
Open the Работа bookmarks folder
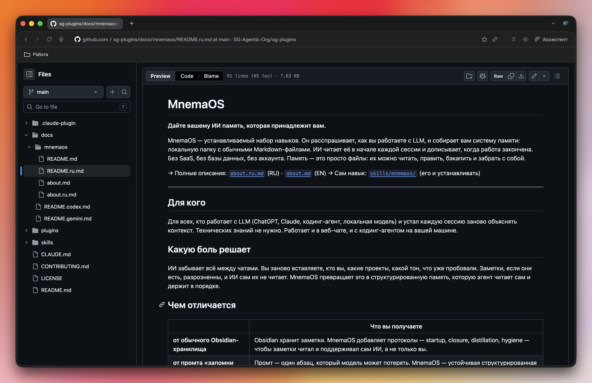point(36,54)
